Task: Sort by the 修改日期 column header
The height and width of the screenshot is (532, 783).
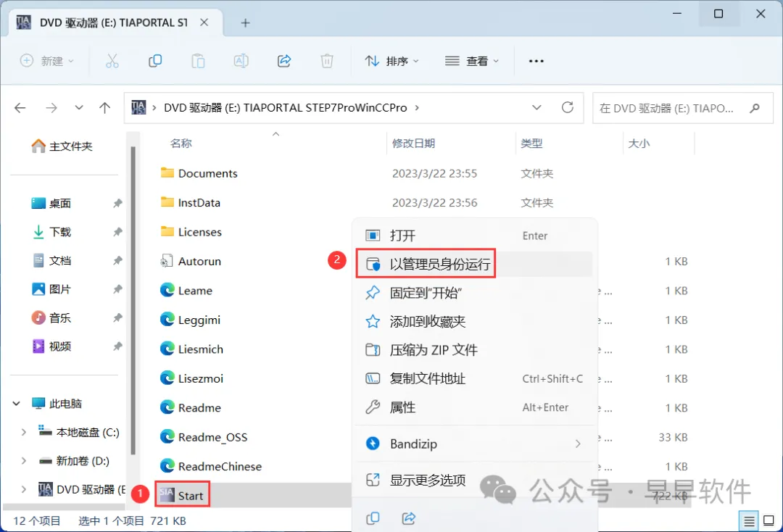Action: [413, 144]
